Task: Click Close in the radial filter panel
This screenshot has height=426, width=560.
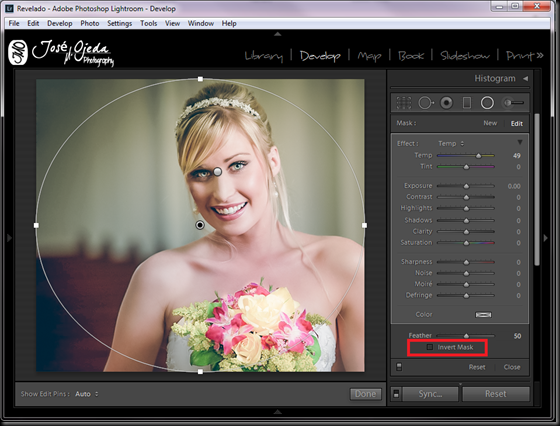Action: click(x=512, y=367)
